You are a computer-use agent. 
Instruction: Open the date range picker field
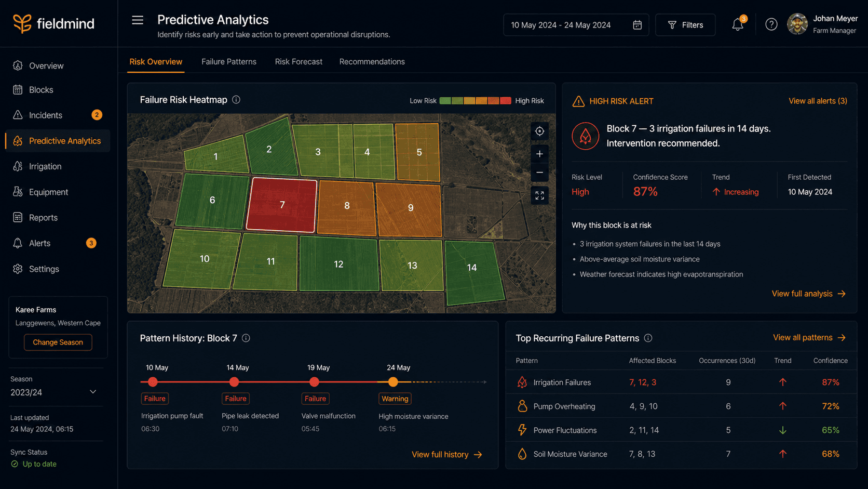576,25
